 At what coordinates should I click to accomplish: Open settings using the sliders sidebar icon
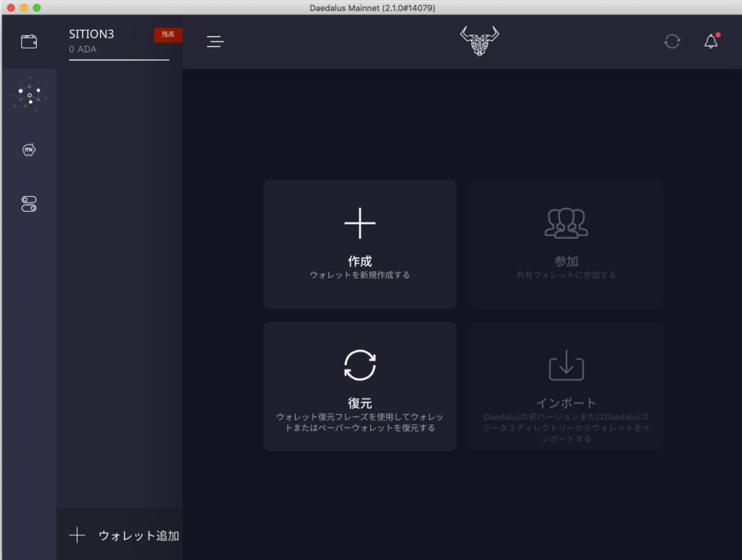(x=29, y=204)
